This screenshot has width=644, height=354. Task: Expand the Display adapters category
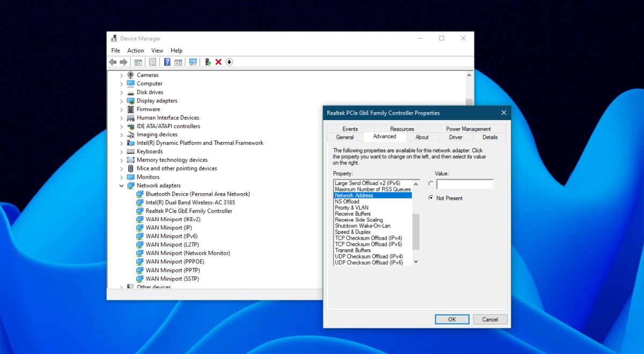click(x=121, y=101)
